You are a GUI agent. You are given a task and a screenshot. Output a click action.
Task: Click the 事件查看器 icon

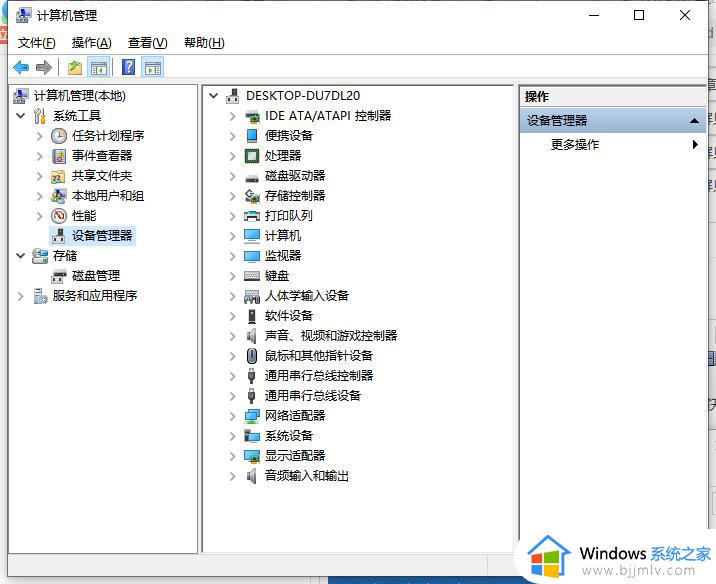[59, 156]
